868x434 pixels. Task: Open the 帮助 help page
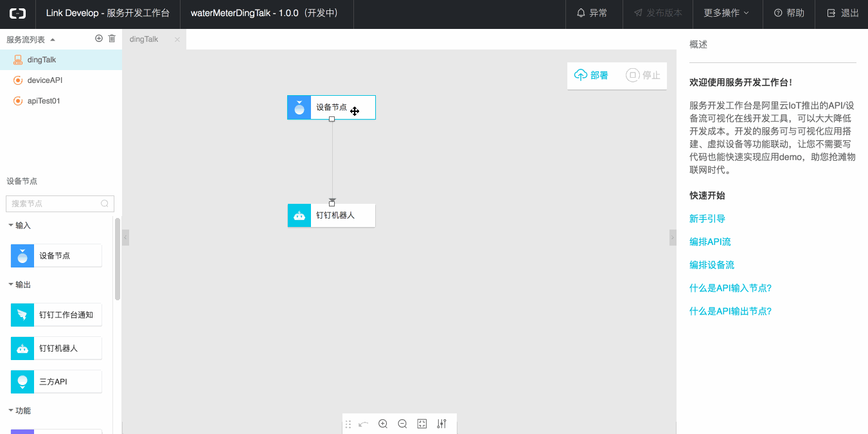pos(789,13)
